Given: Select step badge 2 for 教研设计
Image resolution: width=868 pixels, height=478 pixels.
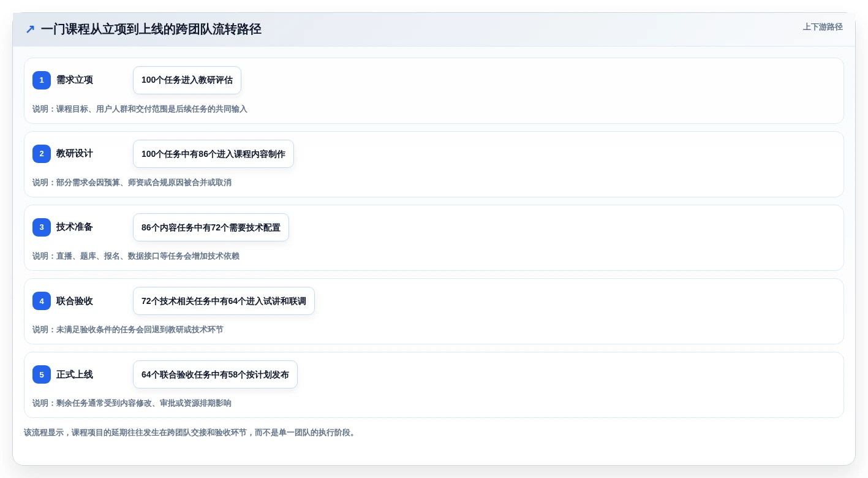Looking at the screenshot, I should point(42,154).
